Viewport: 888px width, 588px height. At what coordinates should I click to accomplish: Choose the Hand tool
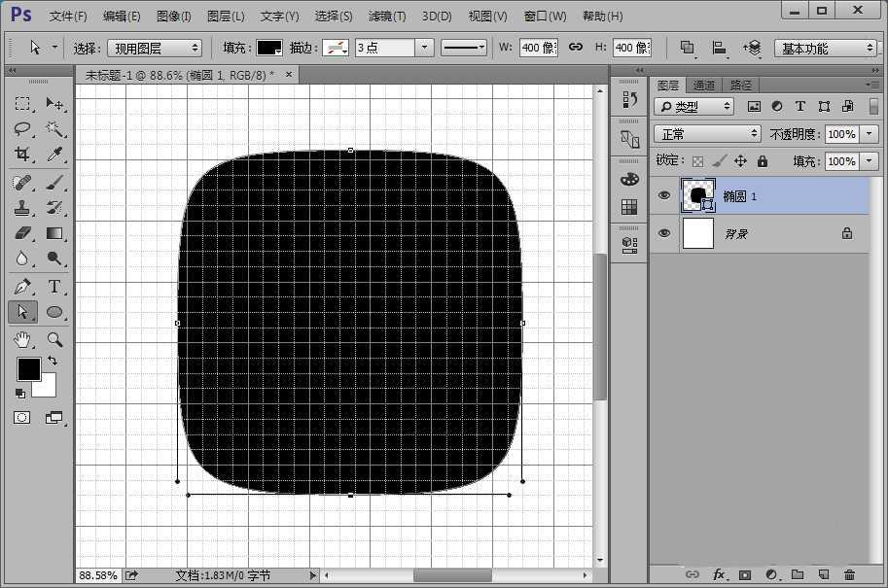(23, 339)
